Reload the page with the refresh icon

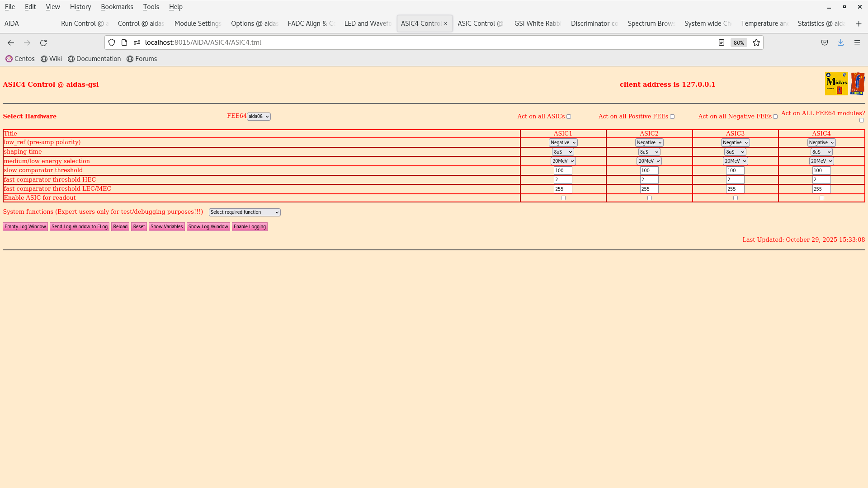click(43, 42)
